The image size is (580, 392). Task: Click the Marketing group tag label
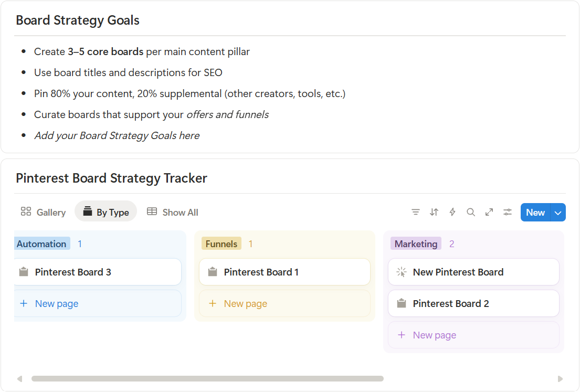tap(416, 244)
